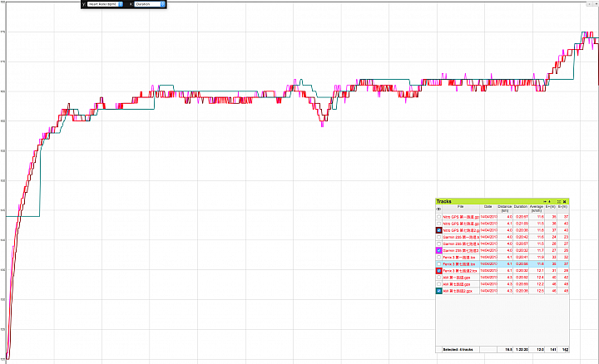Click the total duration 1:22:20 in footer
The height and width of the screenshot is (364, 599).
pos(522,350)
